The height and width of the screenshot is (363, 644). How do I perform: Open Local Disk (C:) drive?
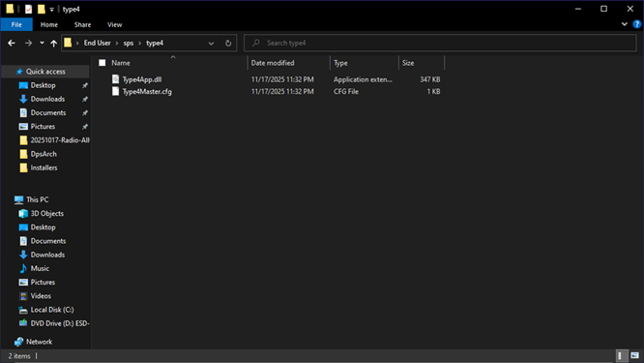click(x=52, y=310)
